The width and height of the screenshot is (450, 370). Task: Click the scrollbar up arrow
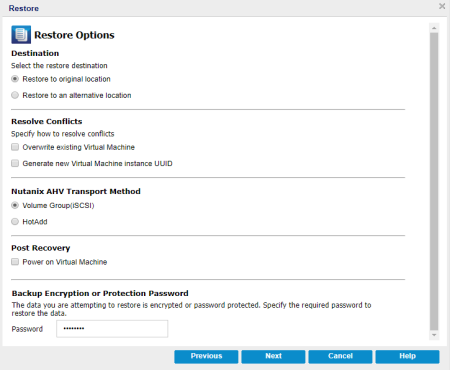(x=434, y=28)
